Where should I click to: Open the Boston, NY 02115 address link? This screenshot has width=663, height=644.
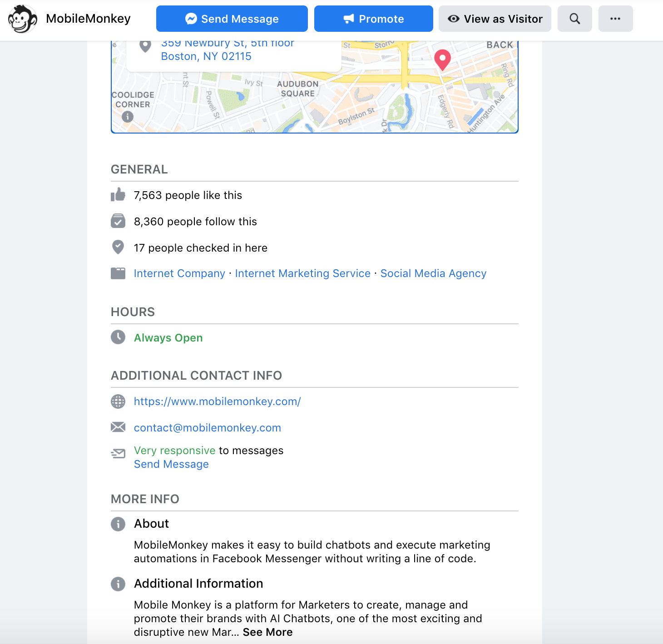(x=206, y=56)
